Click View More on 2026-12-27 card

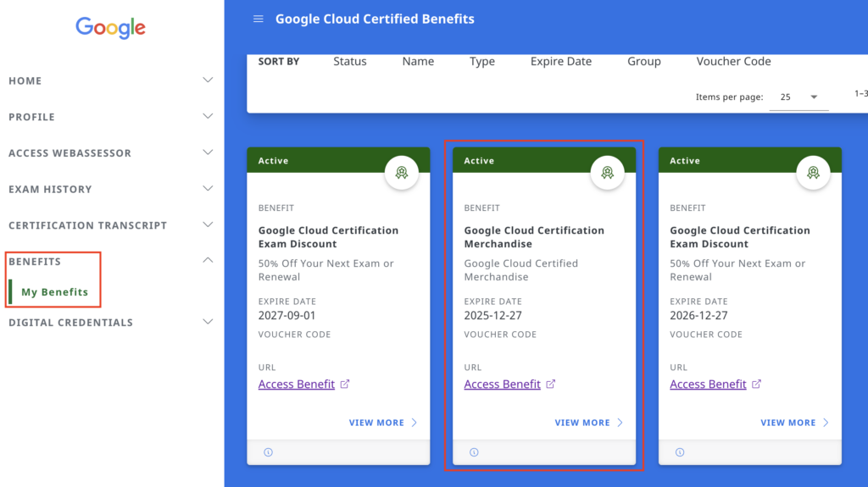point(795,423)
